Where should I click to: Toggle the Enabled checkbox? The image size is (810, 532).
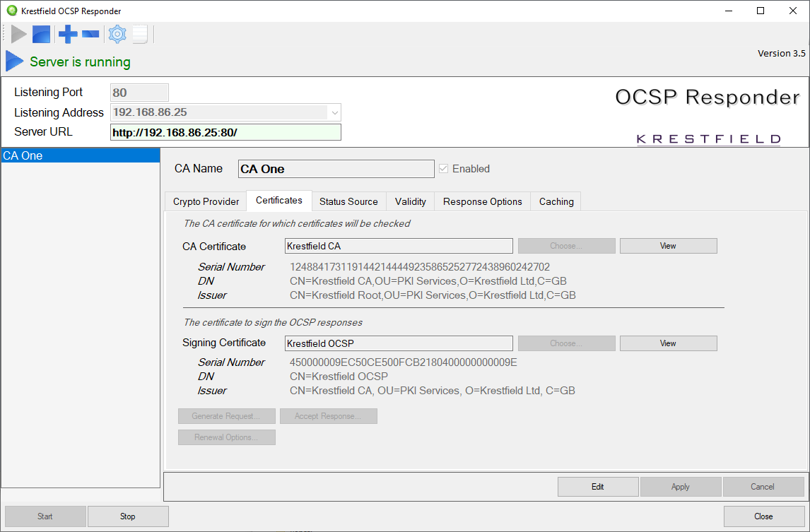coord(443,169)
